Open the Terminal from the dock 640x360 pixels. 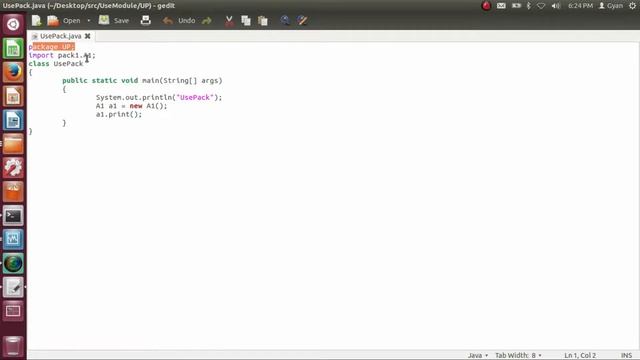(x=13, y=216)
